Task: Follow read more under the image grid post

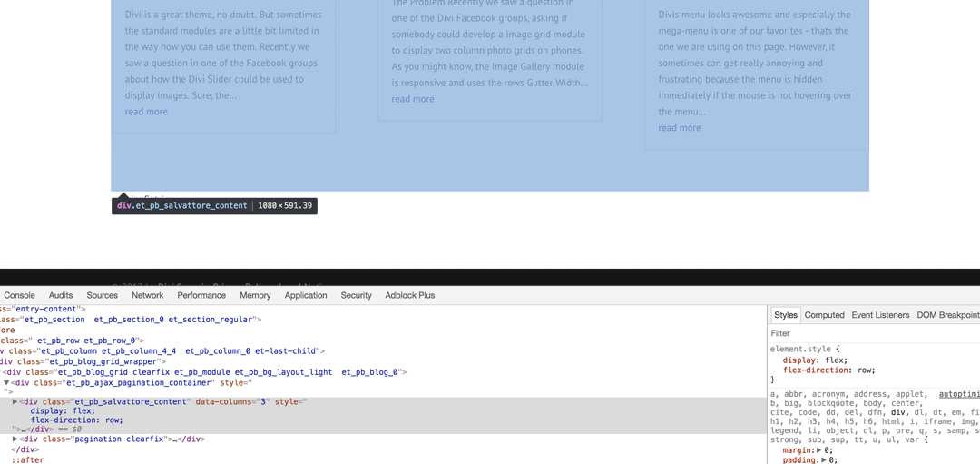Action: point(413,99)
